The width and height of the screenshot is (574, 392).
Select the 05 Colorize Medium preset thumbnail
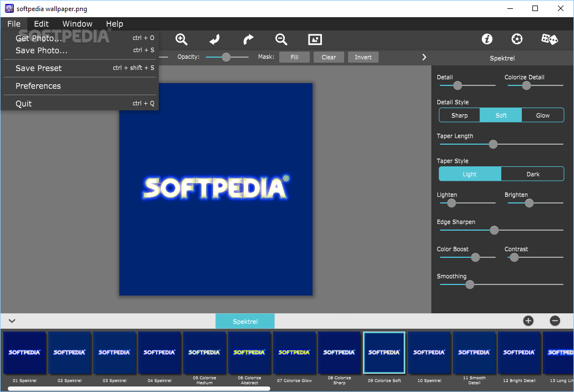click(x=204, y=353)
